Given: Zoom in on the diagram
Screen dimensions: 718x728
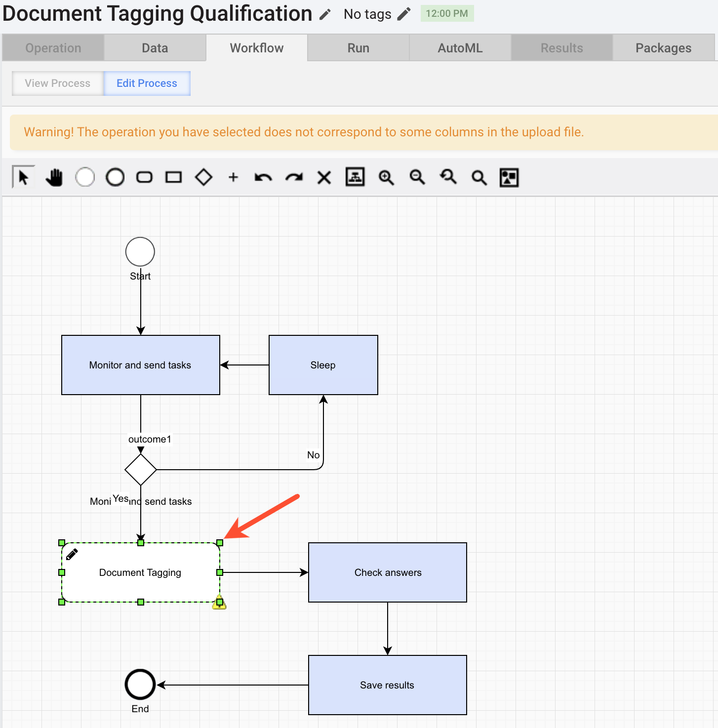Looking at the screenshot, I should [386, 177].
